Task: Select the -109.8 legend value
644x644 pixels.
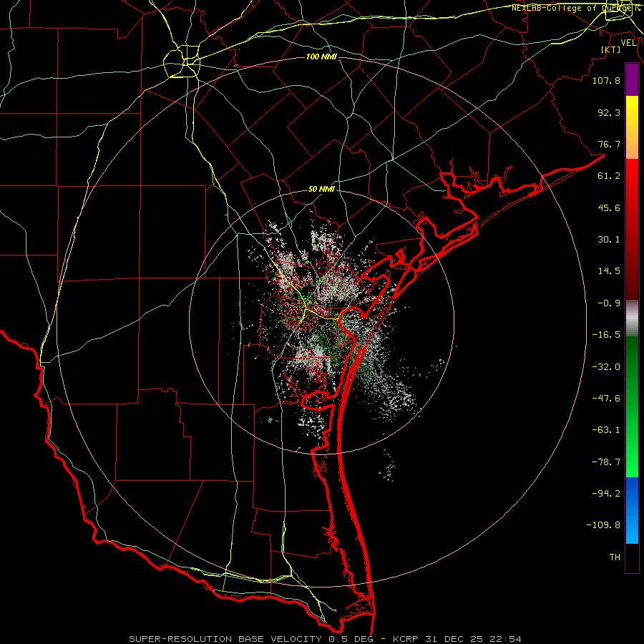Action: tap(603, 525)
